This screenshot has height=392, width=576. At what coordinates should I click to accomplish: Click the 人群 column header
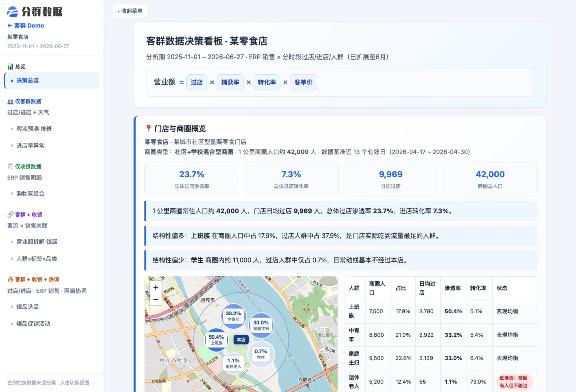[x=354, y=288]
